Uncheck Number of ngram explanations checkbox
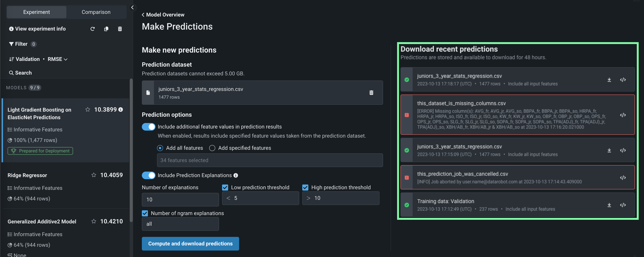This screenshot has width=644, height=257. tap(145, 213)
